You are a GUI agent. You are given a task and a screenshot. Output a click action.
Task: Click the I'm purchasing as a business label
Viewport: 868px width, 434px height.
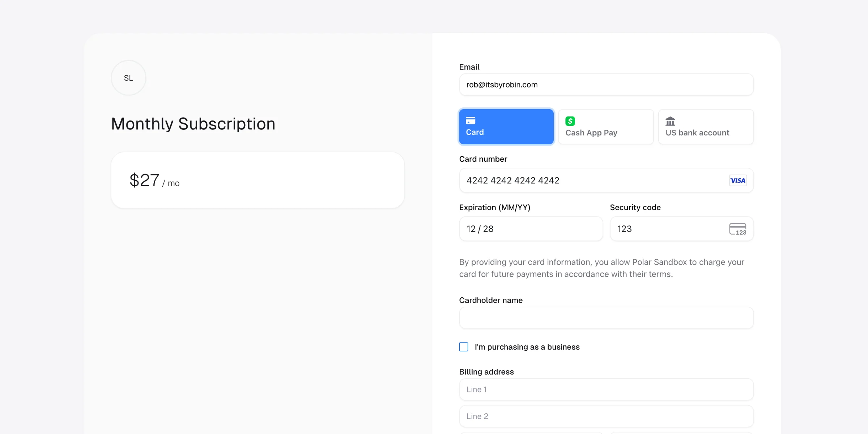(527, 347)
